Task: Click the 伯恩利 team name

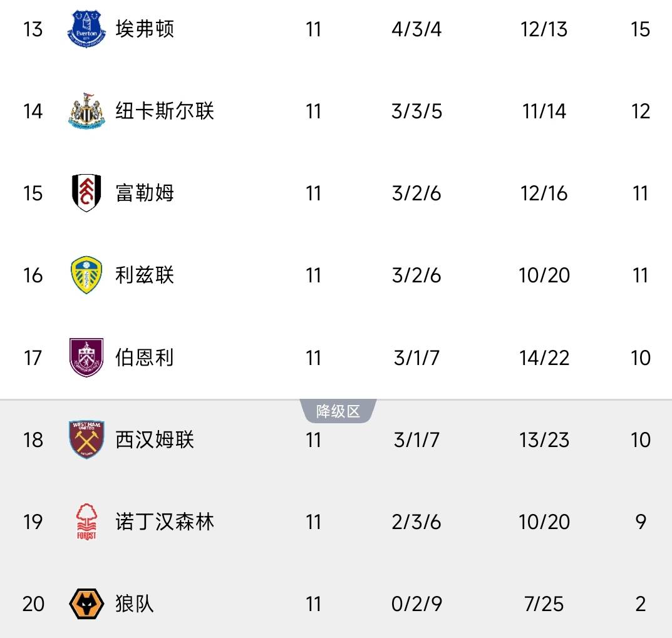Action: tap(145, 358)
